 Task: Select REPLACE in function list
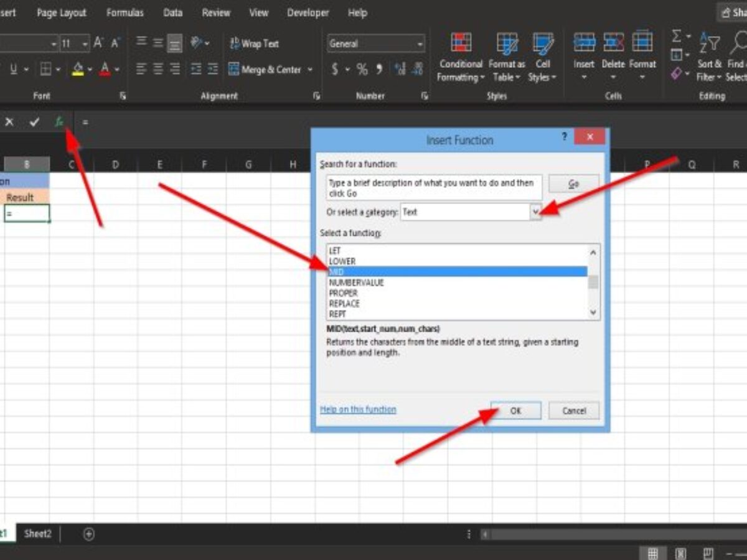(344, 304)
